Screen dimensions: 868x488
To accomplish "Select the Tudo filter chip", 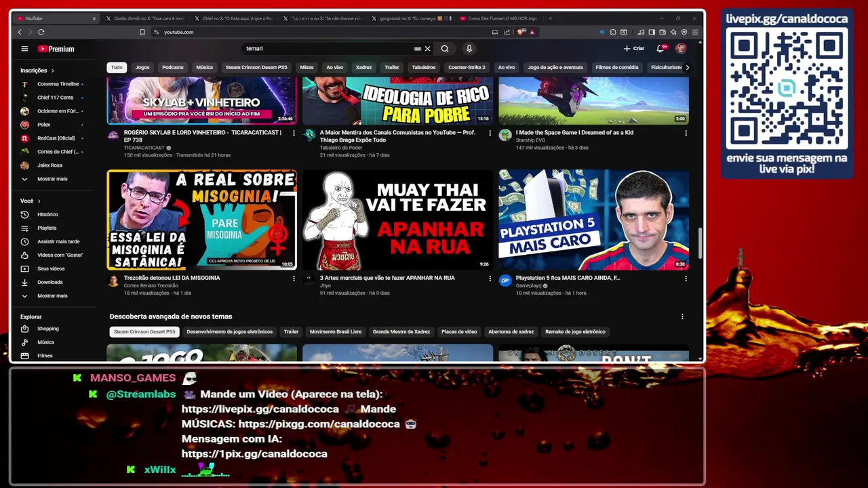I will pos(117,67).
